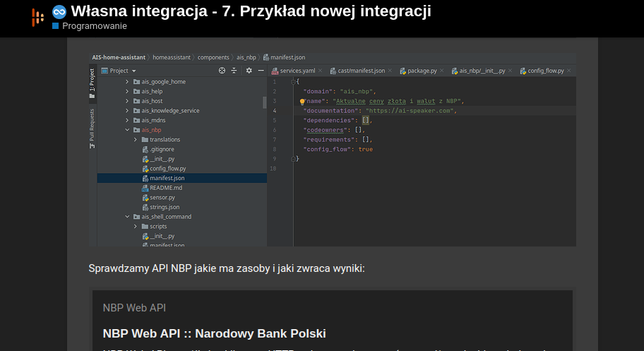Switch to config_flow.py tab

pyautogui.click(x=546, y=71)
